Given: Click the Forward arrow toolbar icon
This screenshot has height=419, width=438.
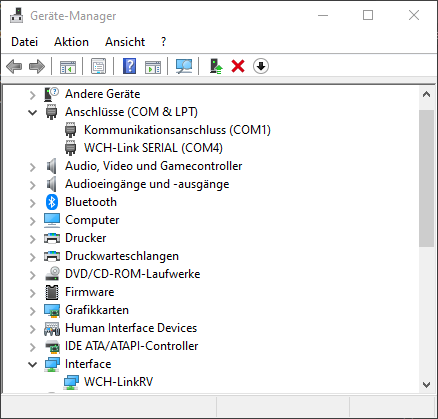Looking at the screenshot, I should click(x=37, y=66).
